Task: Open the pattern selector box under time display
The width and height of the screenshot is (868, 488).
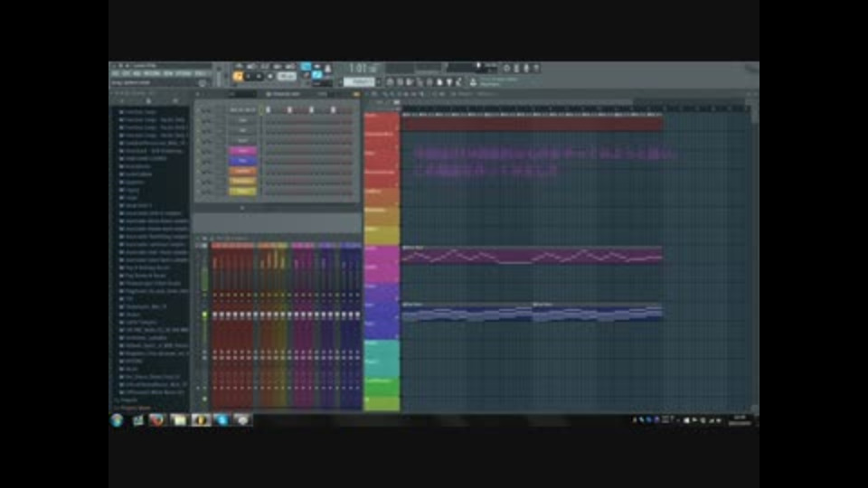Action: click(x=359, y=82)
